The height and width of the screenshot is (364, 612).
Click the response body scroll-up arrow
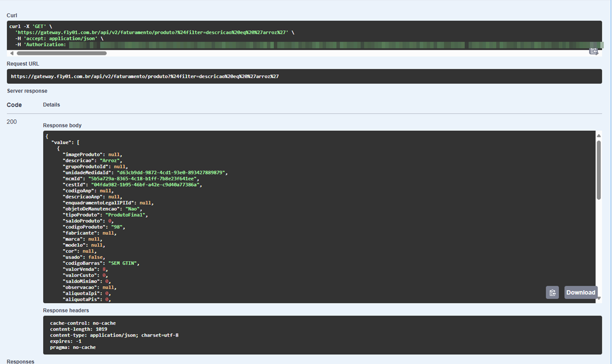tap(599, 135)
